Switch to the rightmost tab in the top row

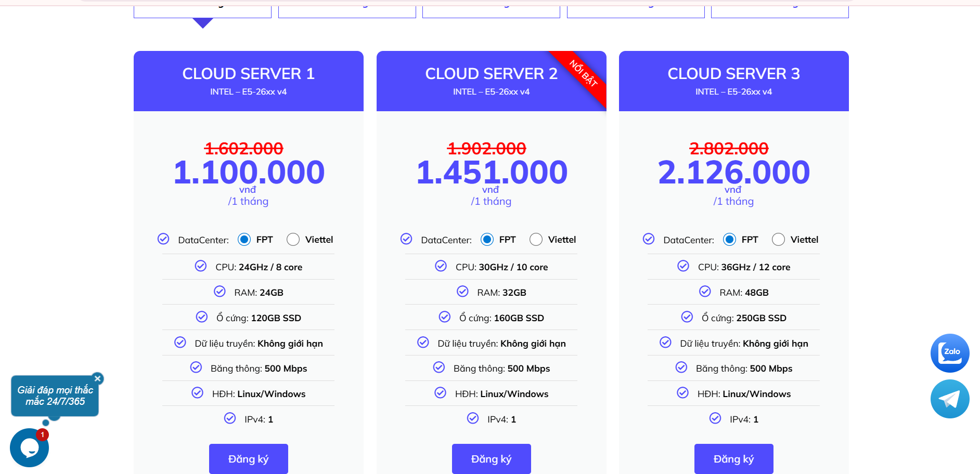[x=779, y=10]
